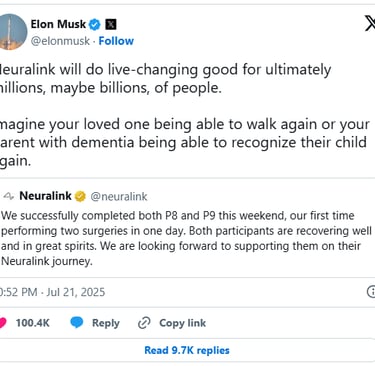Read 9.7K replies
The image size is (375, 366).
tap(187, 350)
